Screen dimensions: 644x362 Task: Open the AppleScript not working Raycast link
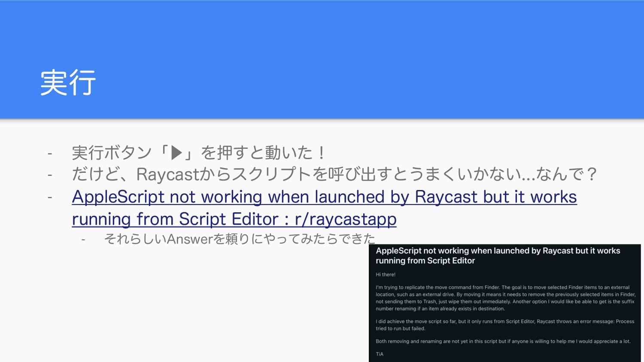tap(324, 208)
